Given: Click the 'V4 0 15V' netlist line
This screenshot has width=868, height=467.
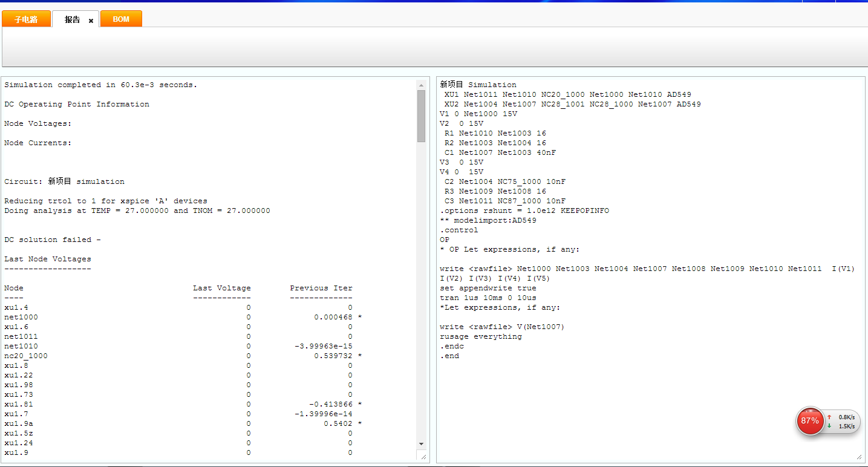Looking at the screenshot, I should pos(462,172).
